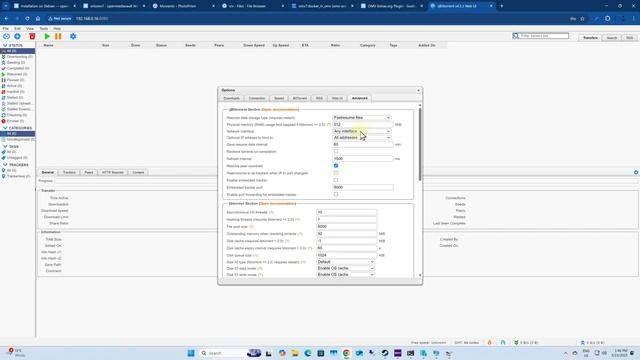Screen dimensions: 640x360
Task: Switch to the Web UI options tab
Action: 337,98
